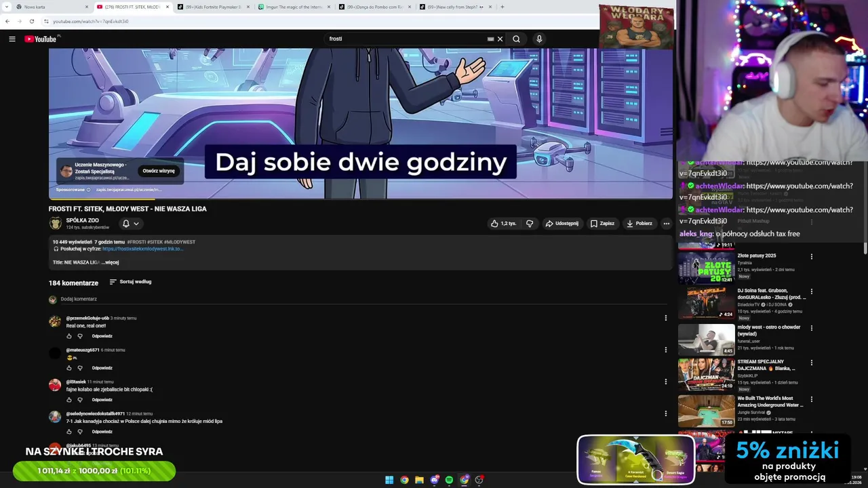Open File Explorer from the taskbar
This screenshot has height=488, width=868.
pos(419,480)
